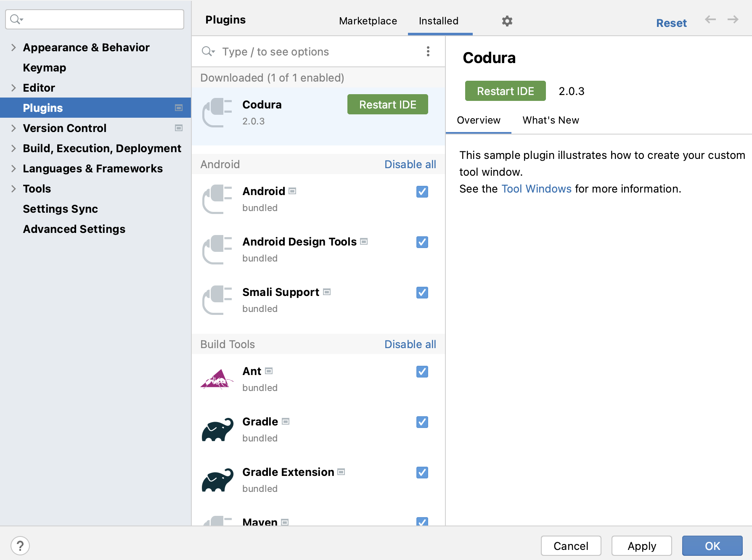Select Plugins in the settings tree

click(x=95, y=108)
